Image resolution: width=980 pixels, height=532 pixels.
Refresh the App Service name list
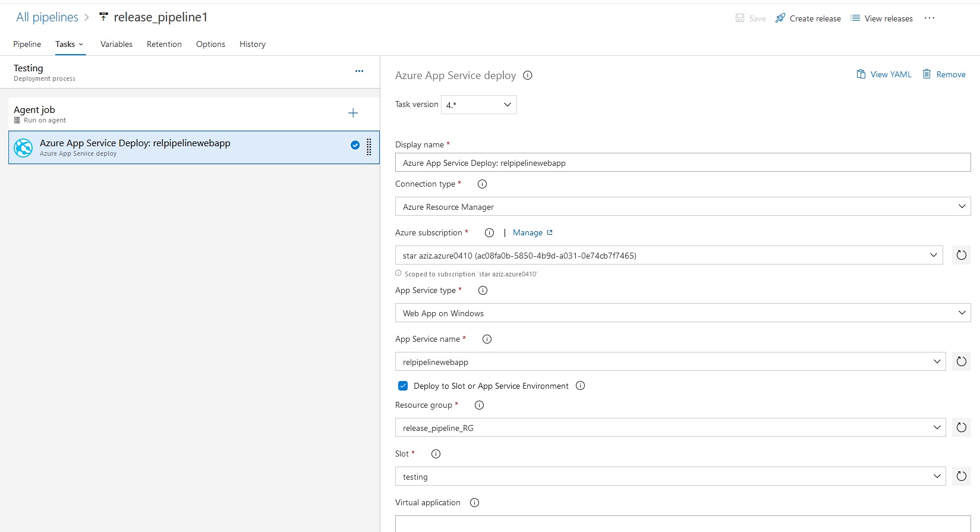point(962,361)
